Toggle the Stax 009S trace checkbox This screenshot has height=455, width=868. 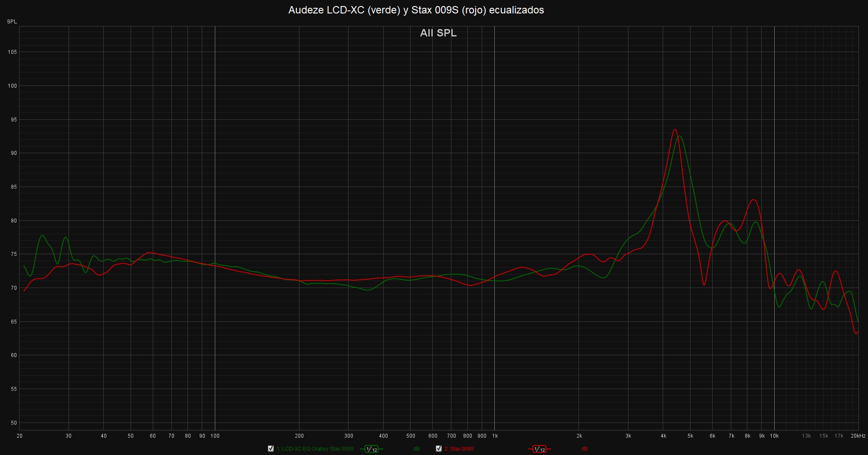pyautogui.click(x=439, y=448)
